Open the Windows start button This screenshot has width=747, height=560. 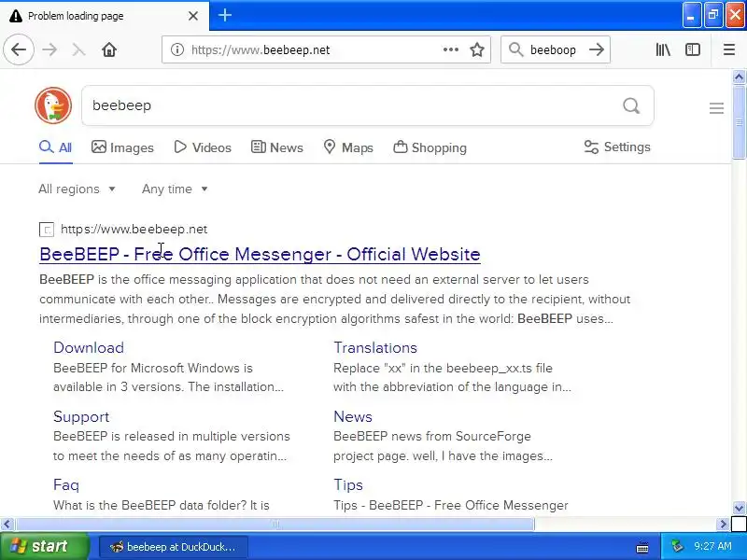click(44, 546)
